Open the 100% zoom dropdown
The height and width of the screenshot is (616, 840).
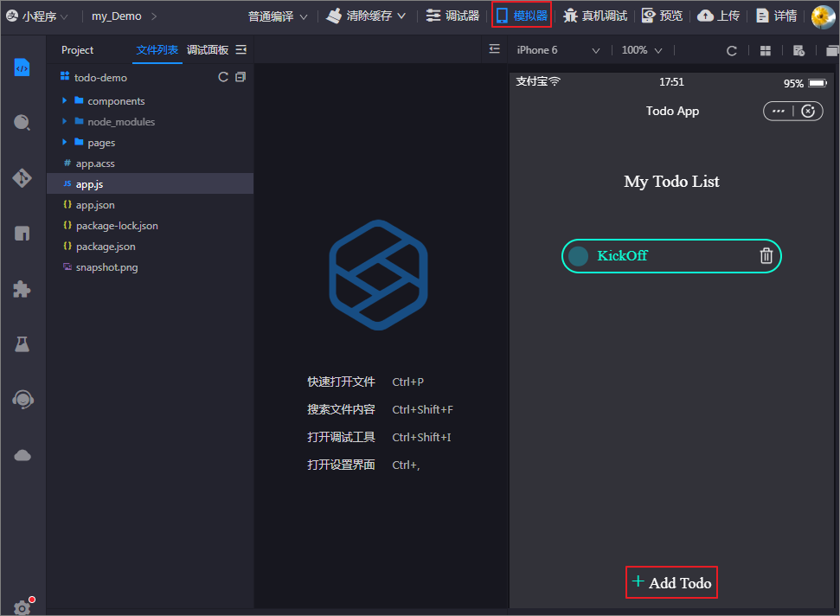pyautogui.click(x=642, y=50)
